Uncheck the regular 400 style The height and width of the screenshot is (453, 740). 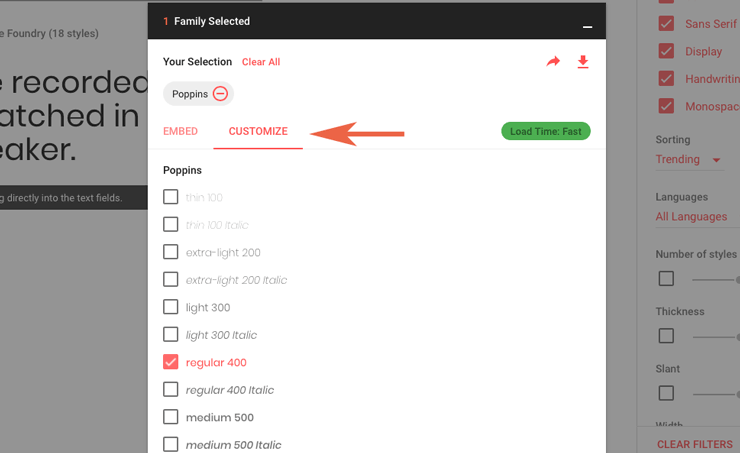point(170,362)
